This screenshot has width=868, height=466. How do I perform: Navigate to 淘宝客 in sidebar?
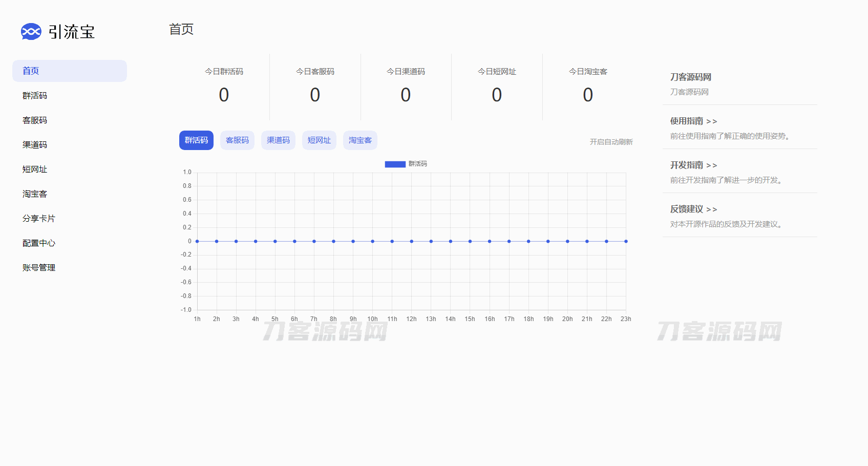point(35,194)
